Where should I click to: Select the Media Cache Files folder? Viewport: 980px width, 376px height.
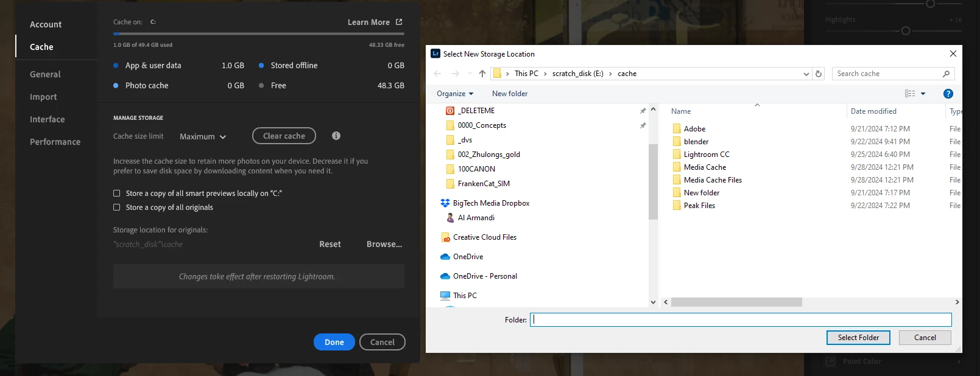pos(713,180)
